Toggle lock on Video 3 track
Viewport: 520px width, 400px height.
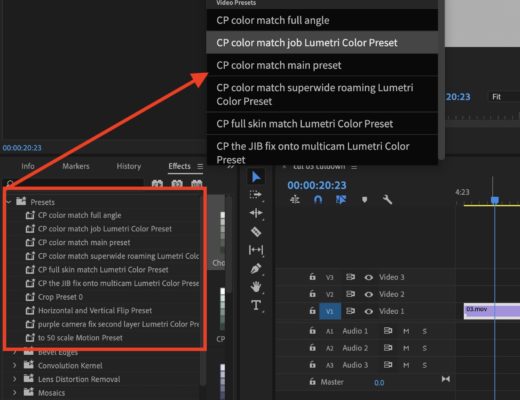312,277
